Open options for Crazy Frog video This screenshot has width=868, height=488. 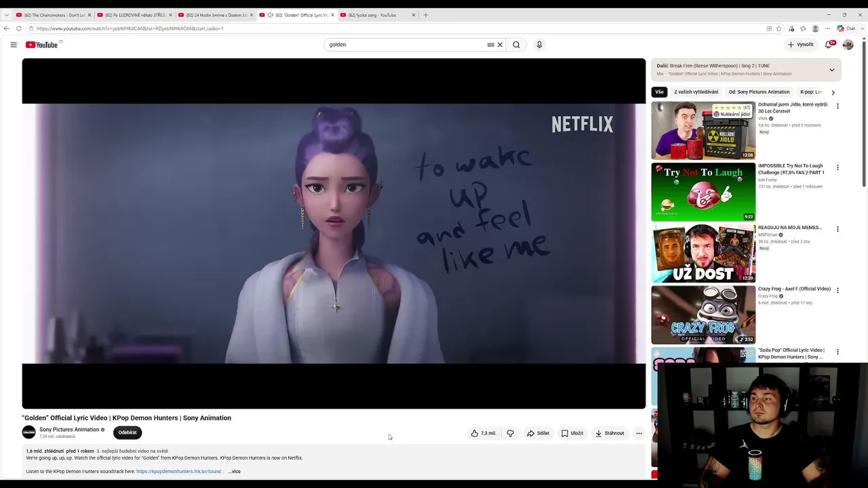[837, 290]
